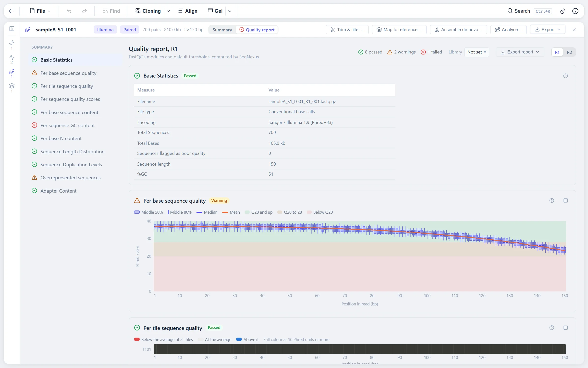Viewport: 588px width, 368px height.
Task: Toggle Median legend series
Action: pos(207,212)
